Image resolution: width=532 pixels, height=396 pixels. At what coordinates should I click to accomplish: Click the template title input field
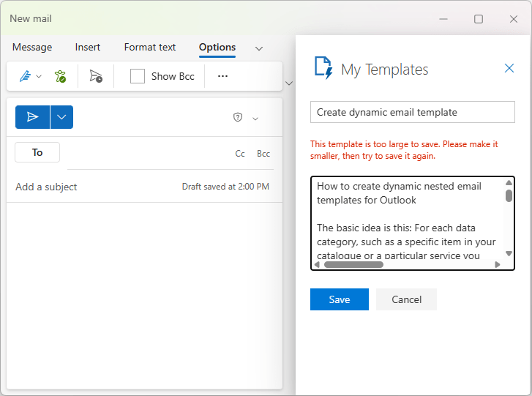coord(412,112)
